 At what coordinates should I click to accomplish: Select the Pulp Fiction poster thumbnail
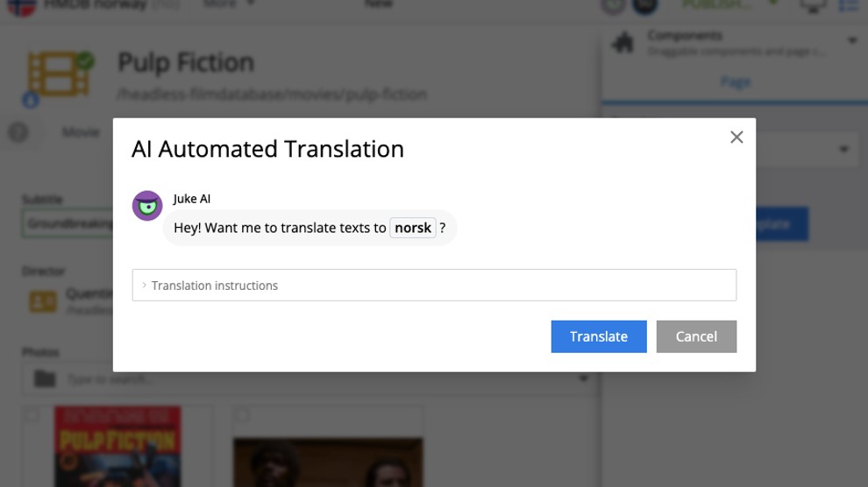tap(117, 447)
